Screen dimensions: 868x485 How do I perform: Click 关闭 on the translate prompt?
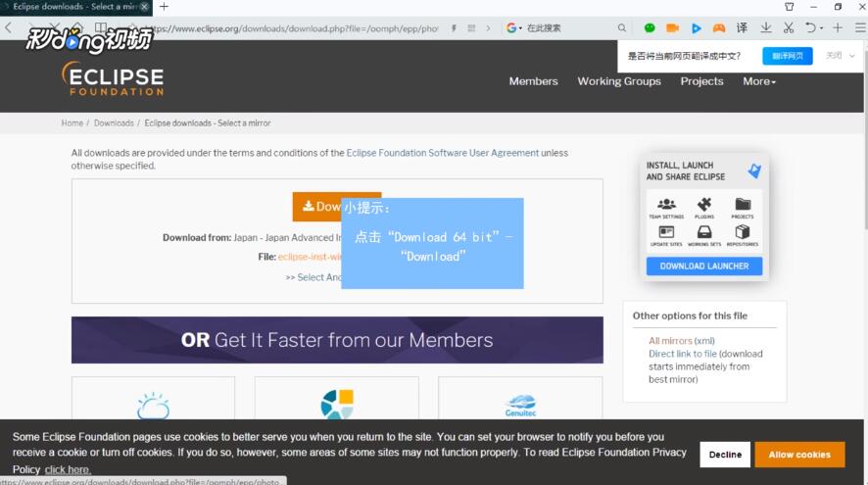[834, 56]
